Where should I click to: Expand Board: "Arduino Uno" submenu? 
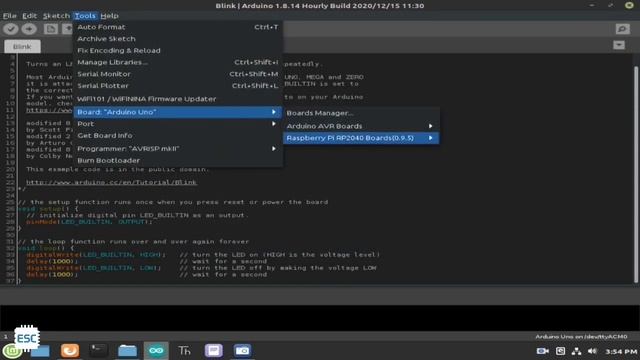click(x=178, y=112)
